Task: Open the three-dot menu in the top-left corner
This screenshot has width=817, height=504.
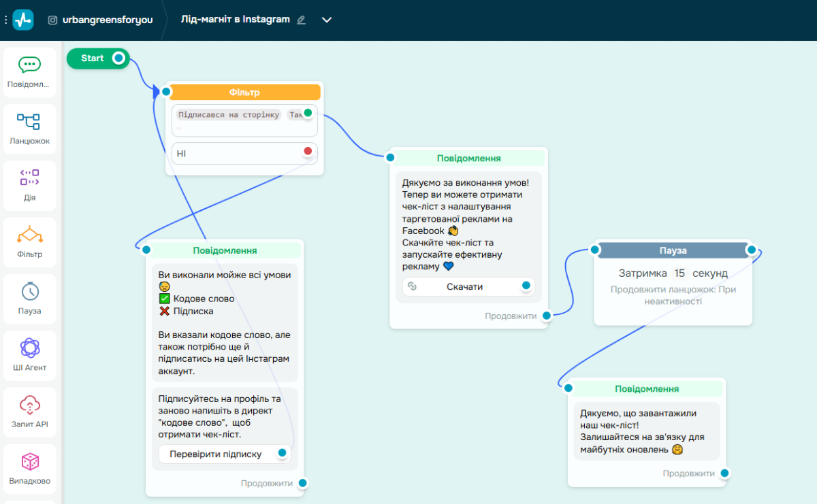Action: point(5,20)
